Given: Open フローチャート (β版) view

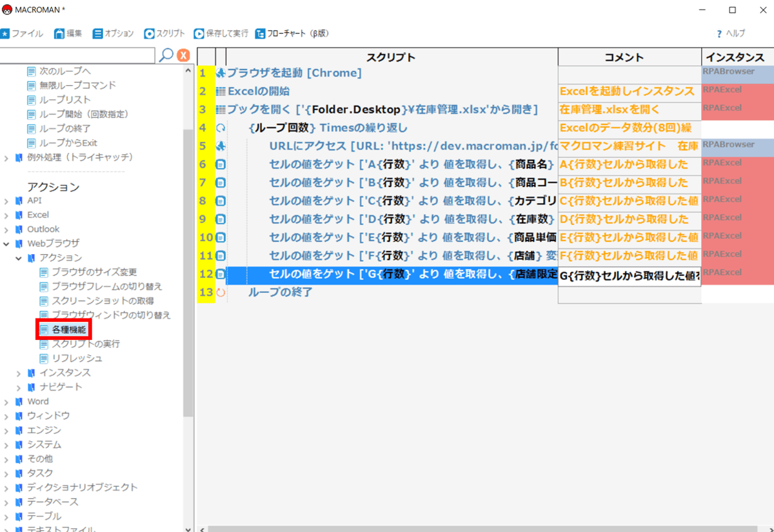Looking at the screenshot, I should click(x=293, y=34).
